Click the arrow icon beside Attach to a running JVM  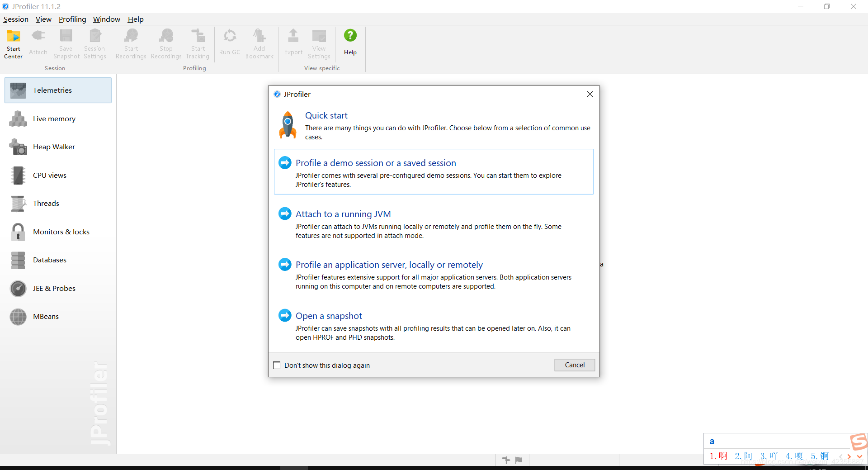[x=285, y=214]
